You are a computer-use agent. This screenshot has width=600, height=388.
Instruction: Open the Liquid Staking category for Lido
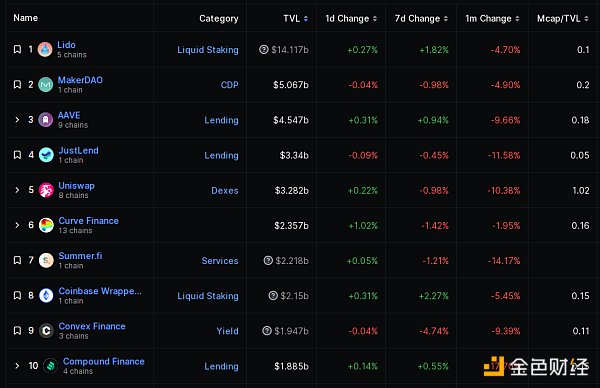pyautogui.click(x=208, y=50)
